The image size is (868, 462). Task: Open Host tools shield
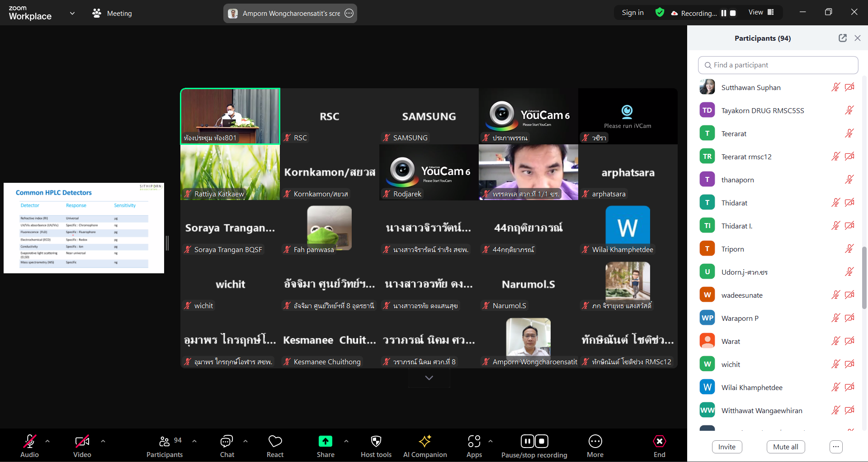tap(376, 446)
